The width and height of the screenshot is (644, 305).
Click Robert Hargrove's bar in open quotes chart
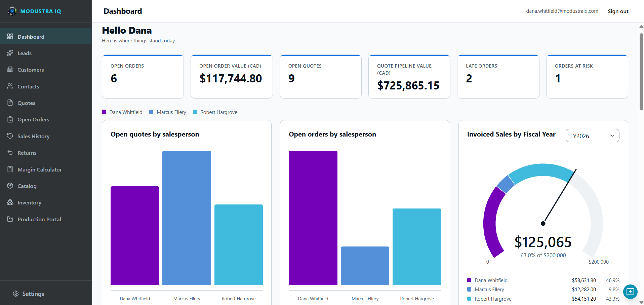pos(239,245)
